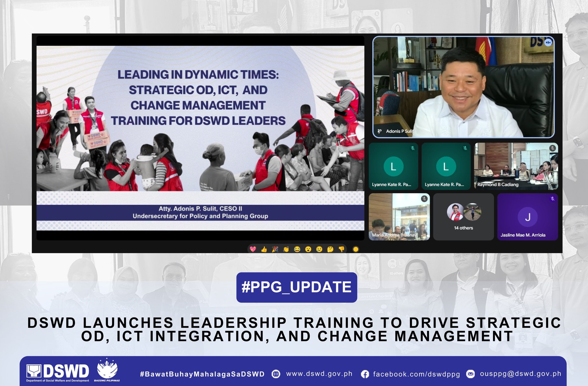
Task: Pick the yellow skin tone circle
Action: pos(355,249)
